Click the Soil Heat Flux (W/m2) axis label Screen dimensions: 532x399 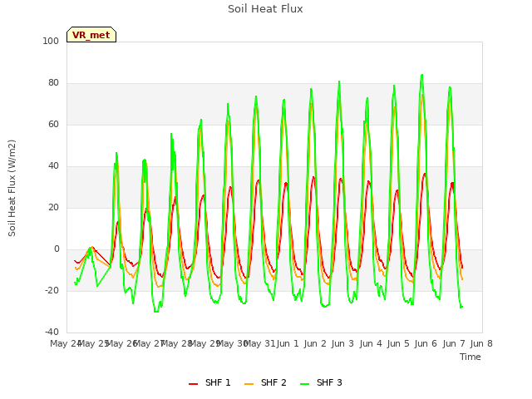12,188
